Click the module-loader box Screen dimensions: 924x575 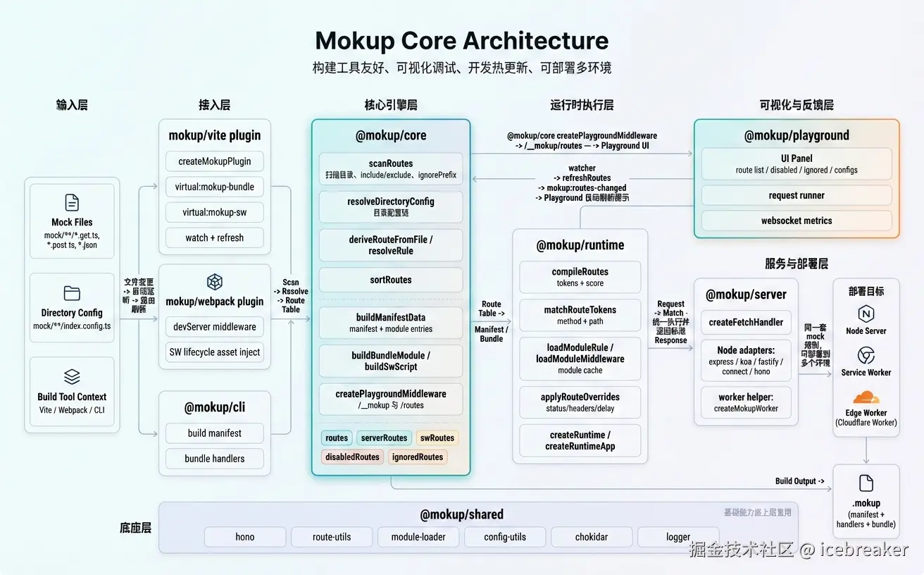coord(418,537)
